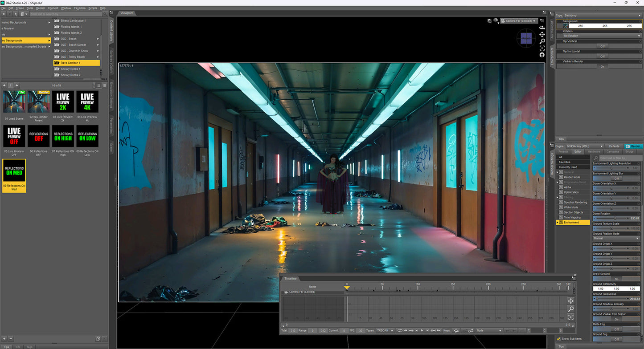The width and height of the screenshot is (644, 349).
Task: Toggle Flip Horizontal Off switch
Action: click(x=602, y=57)
